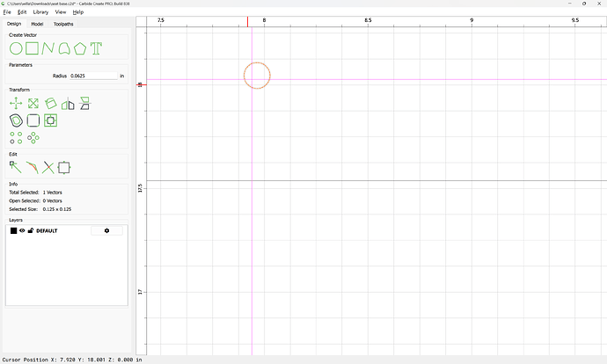Activate the Text tool
This screenshot has width=607, height=364.
click(96, 48)
